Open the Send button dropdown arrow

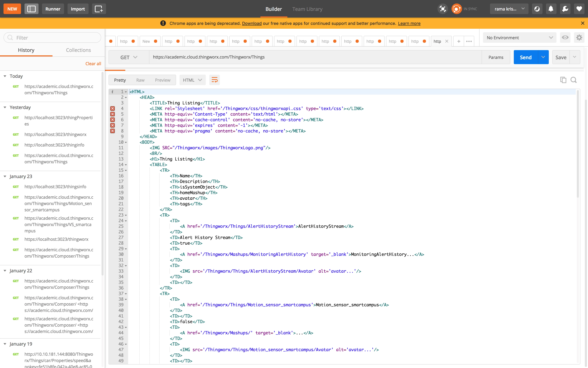click(543, 57)
